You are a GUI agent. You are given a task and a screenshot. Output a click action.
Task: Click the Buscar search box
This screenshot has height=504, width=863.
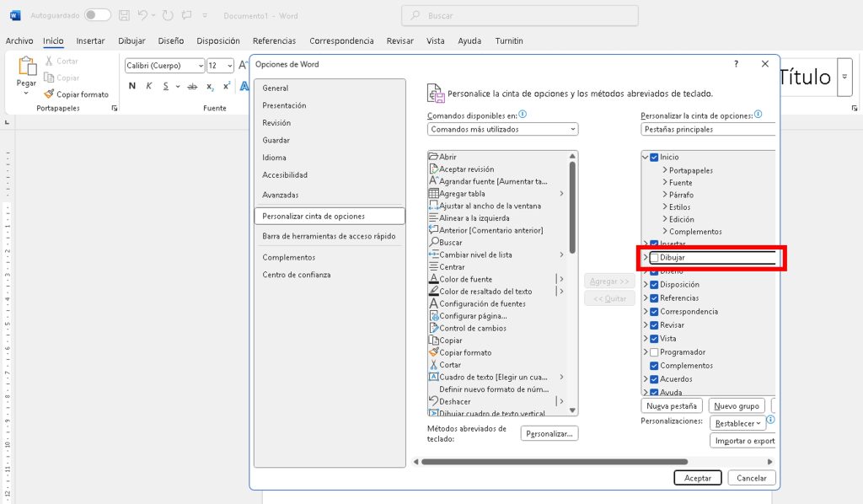point(519,15)
